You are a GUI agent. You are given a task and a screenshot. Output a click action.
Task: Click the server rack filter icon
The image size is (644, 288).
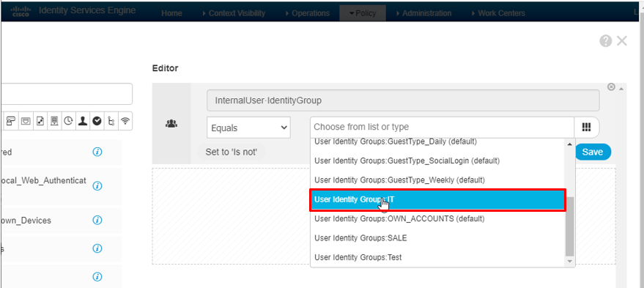[x=54, y=121]
